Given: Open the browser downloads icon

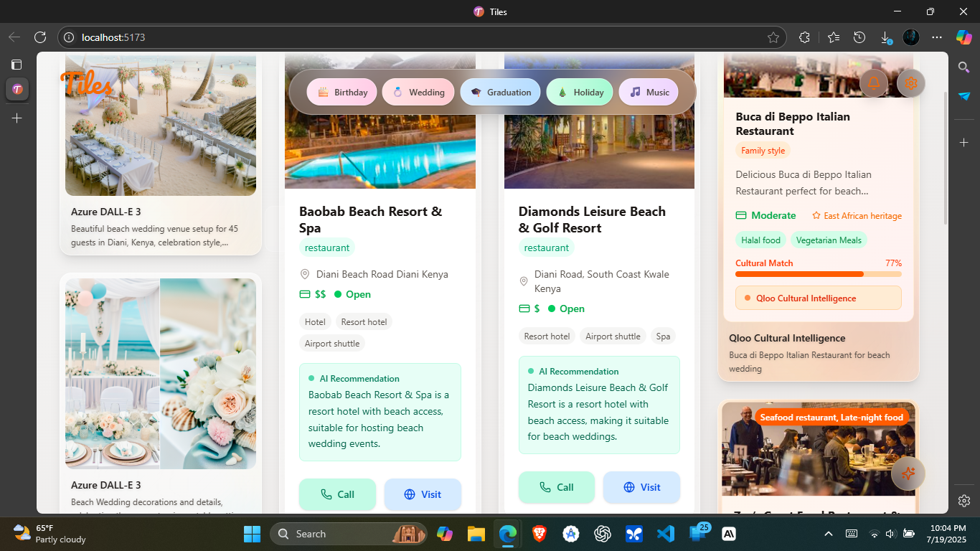Looking at the screenshot, I should point(886,37).
